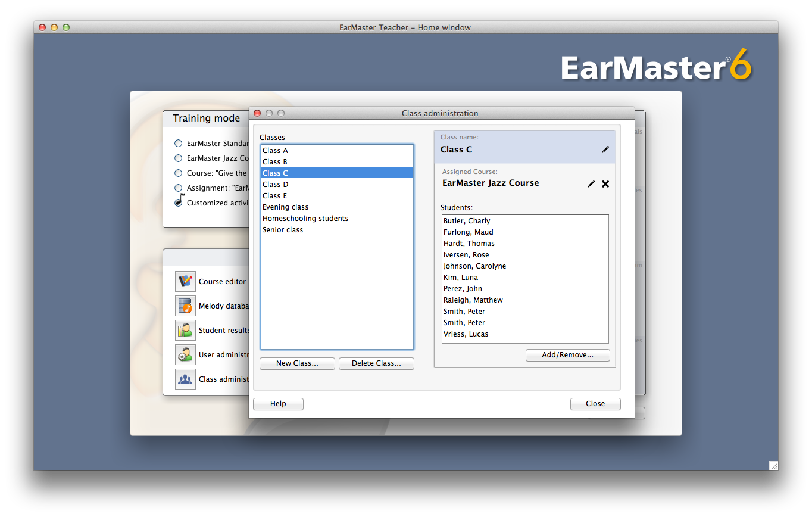Edit the assigned EarMaster Jazz Course
Screen dimensions: 812x517
[x=591, y=184]
